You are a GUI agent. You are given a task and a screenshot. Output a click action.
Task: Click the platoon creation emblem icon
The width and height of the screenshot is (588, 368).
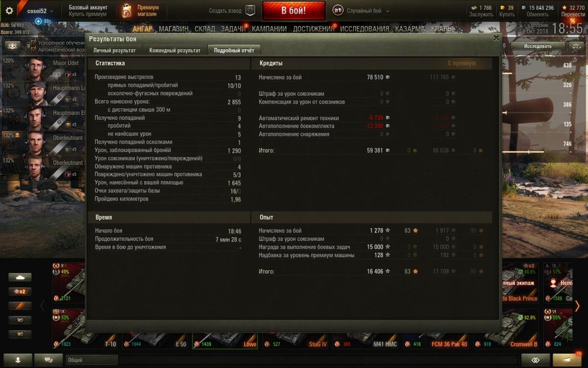[250, 10]
